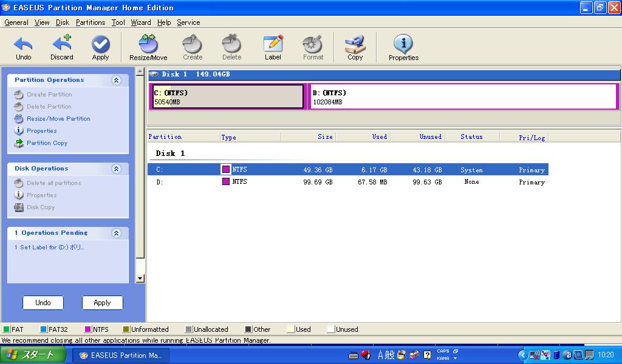This screenshot has height=364, width=622.
Task: Click the FAT32 legend color swatch
Action: click(x=44, y=329)
